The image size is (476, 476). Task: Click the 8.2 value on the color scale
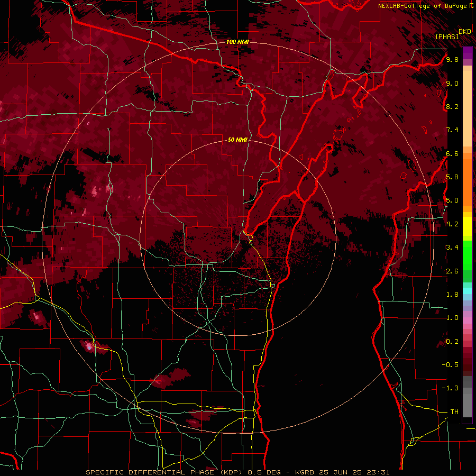point(452,106)
